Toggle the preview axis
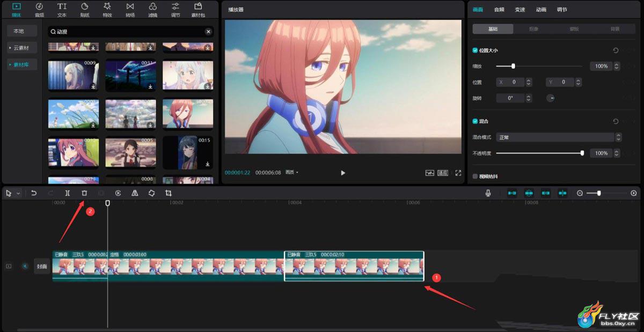 (562, 193)
